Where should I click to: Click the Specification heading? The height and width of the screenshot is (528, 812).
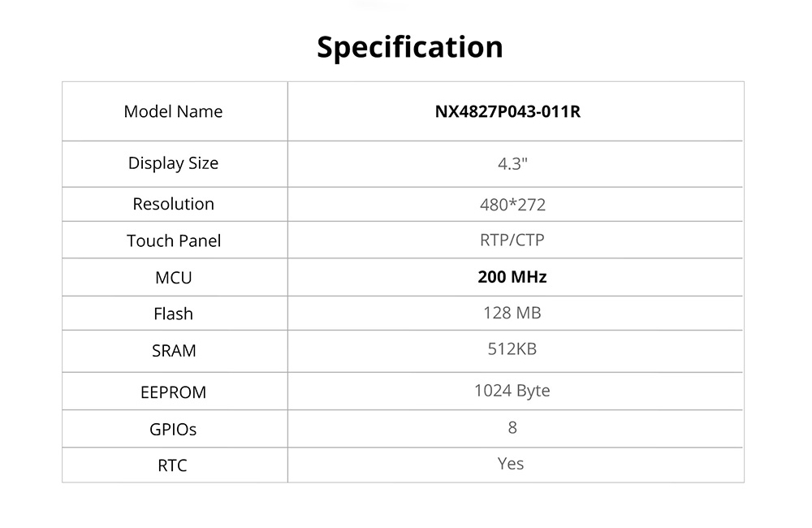click(409, 47)
